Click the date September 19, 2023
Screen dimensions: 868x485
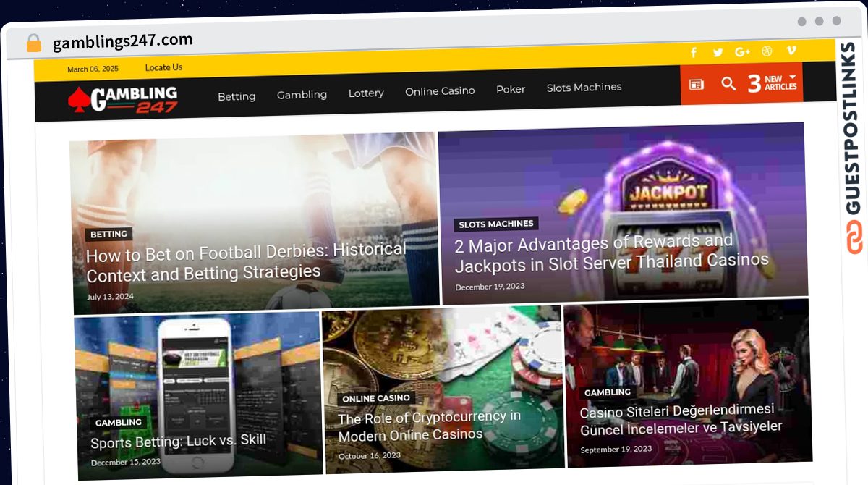[x=616, y=450]
